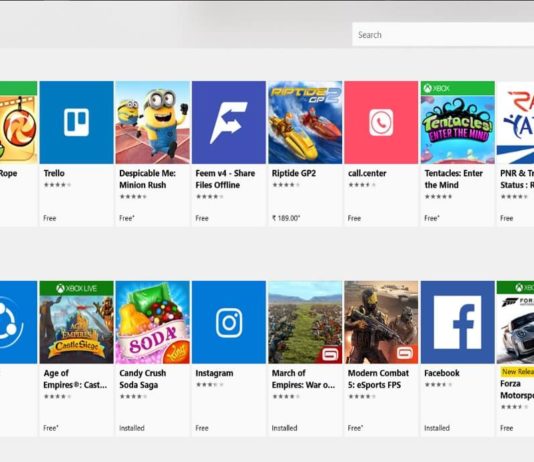
Task: Click the Installed label under March of Empires
Action: [x=284, y=428]
